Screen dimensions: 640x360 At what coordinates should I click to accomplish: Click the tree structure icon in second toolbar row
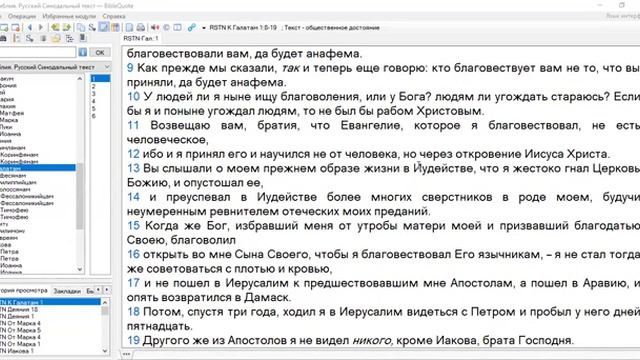(69, 38)
